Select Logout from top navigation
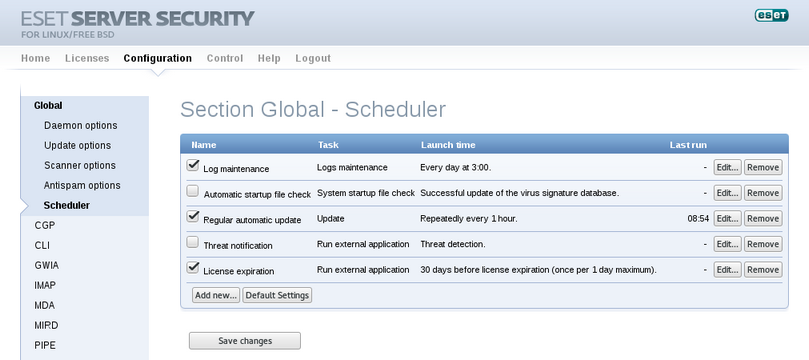This screenshot has height=360, width=809. pyautogui.click(x=313, y=58)
